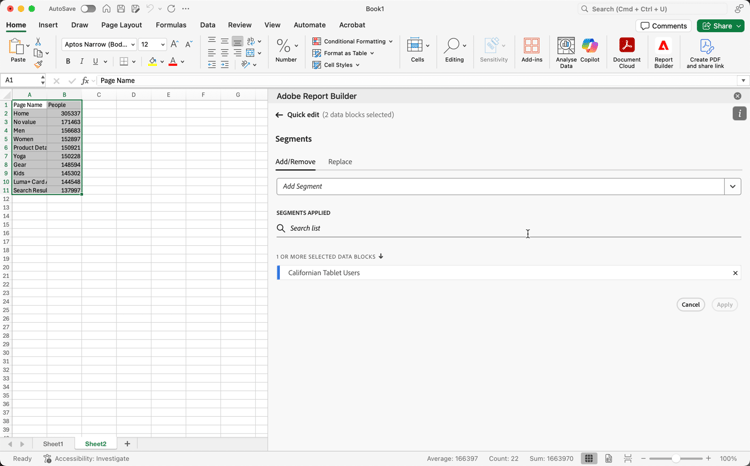Remove Californian Tablet Users segment
750x466 pixels.
(735, 273)
